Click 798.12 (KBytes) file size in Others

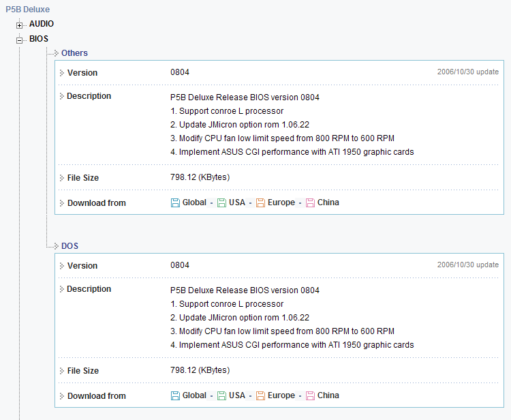click(200, 177)
